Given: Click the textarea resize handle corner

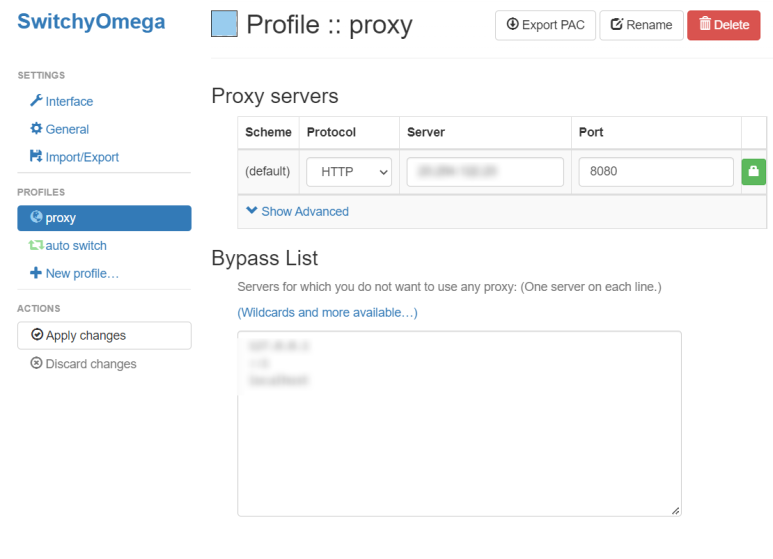Looking at the screenshot, I should tap(675, 511).
